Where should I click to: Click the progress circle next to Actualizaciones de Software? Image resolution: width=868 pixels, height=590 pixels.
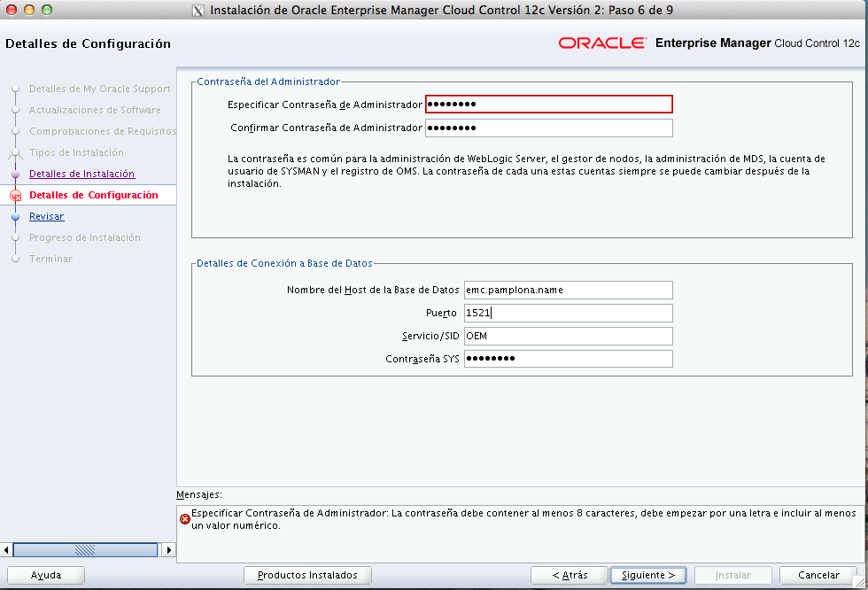coord(13,110)
